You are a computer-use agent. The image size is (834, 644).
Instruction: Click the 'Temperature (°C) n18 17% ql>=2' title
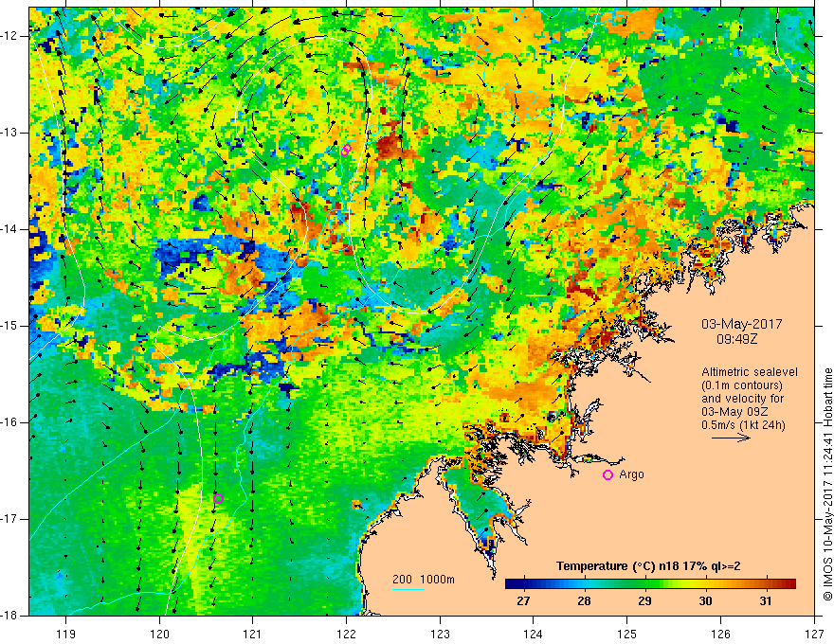648,566
